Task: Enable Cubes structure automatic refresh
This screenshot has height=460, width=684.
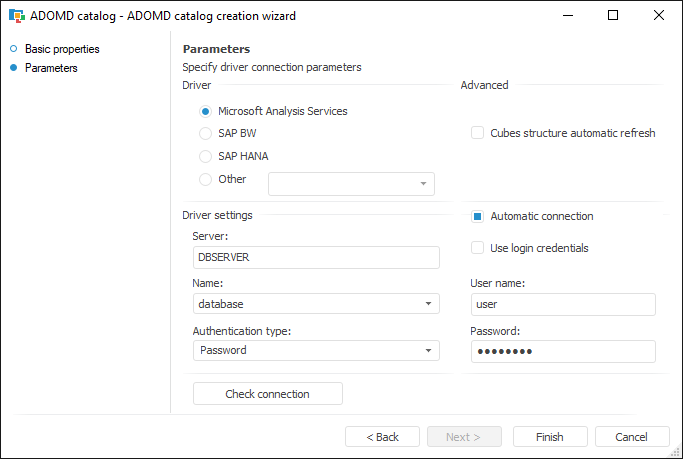Action: [x=478, y=133]
